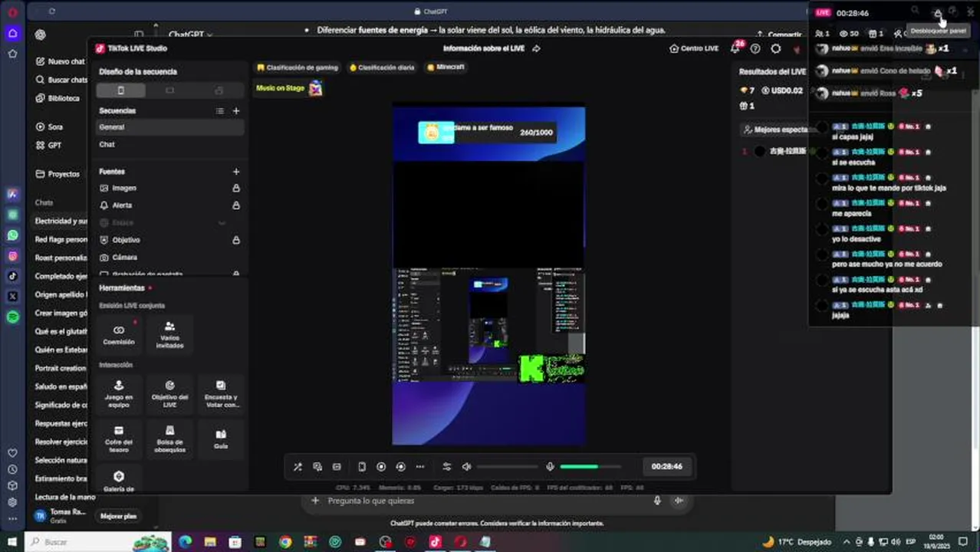The width and height of the screenshot is (980, 552).
Task: Click the plus attach icon in ChatGPT input
Action: coord(314,501)
